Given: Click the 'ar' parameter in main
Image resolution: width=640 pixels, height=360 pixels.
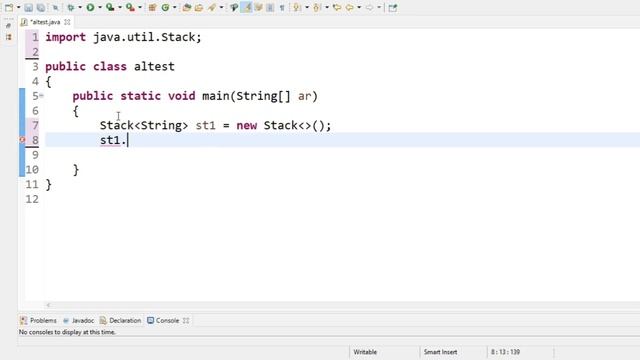Looking at the screenshot, I should click(304, 96).
